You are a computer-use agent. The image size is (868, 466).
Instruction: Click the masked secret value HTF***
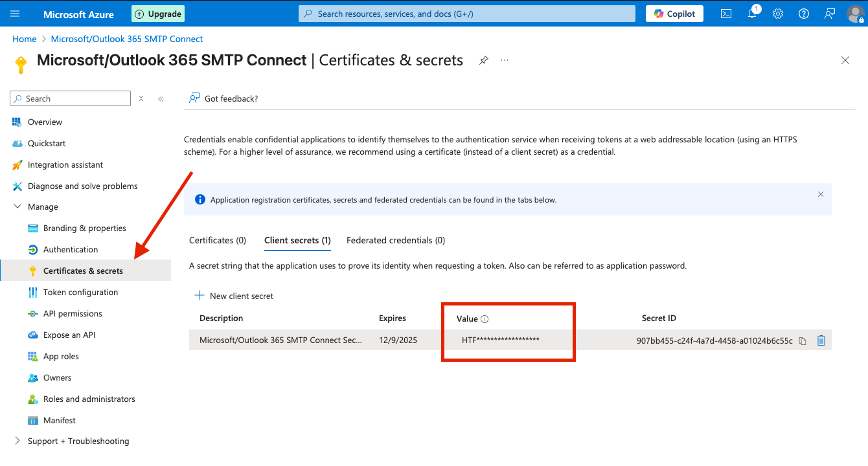pyautogui.click(x=501, y=340)
